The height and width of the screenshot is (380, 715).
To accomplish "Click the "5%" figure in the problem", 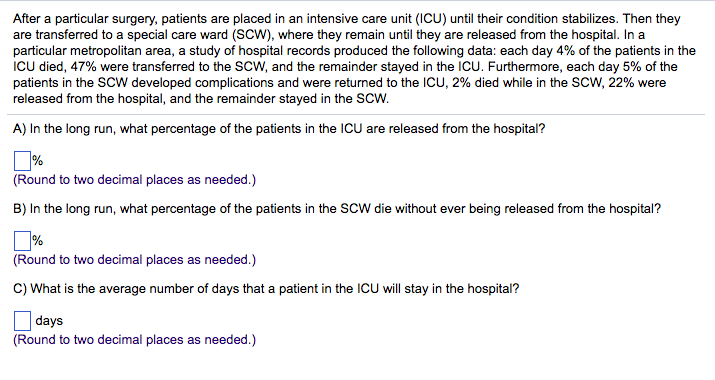I will pos(632,67).
